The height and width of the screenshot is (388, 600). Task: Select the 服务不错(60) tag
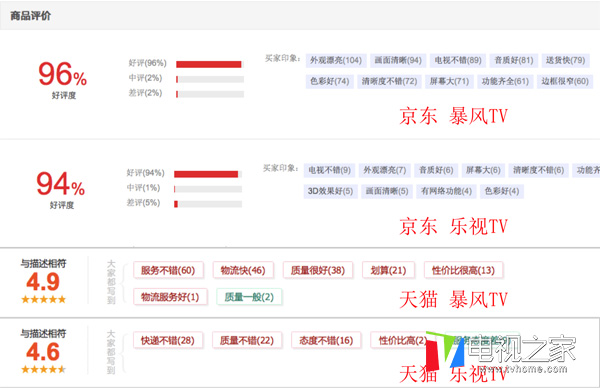168,271
